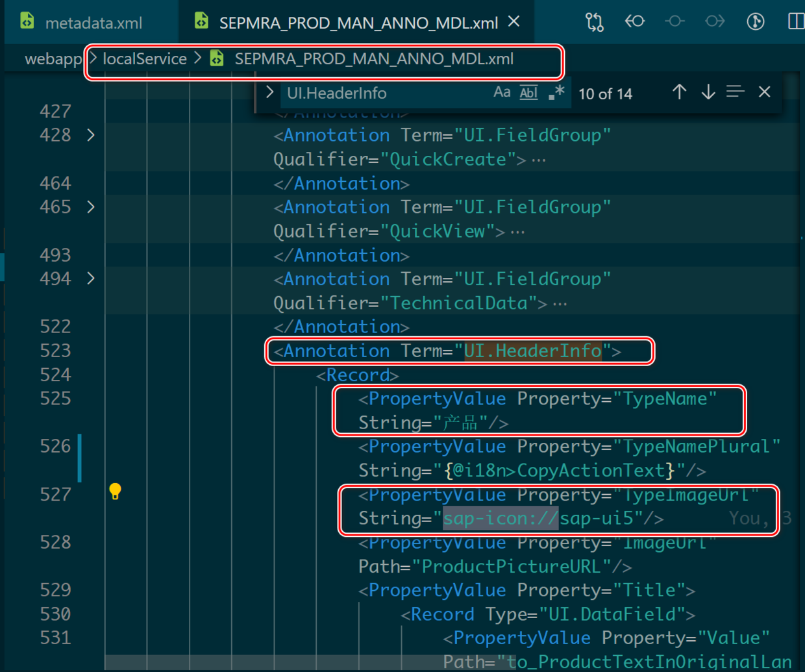
Task: Toggle Match Case in find
Action: [502, 92]
